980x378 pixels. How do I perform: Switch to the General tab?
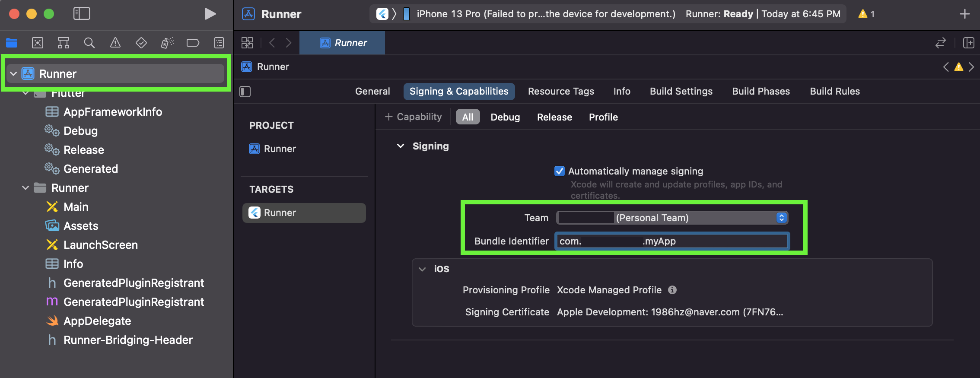[x=372, y=92]
